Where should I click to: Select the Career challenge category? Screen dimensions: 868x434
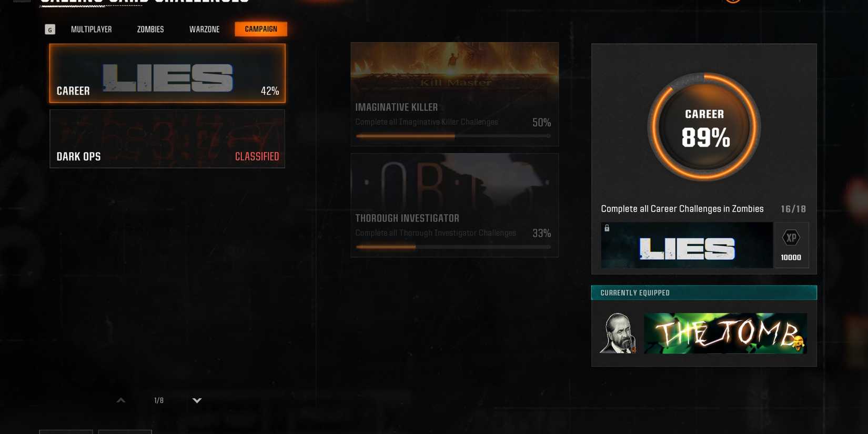(x=167, y=73)
